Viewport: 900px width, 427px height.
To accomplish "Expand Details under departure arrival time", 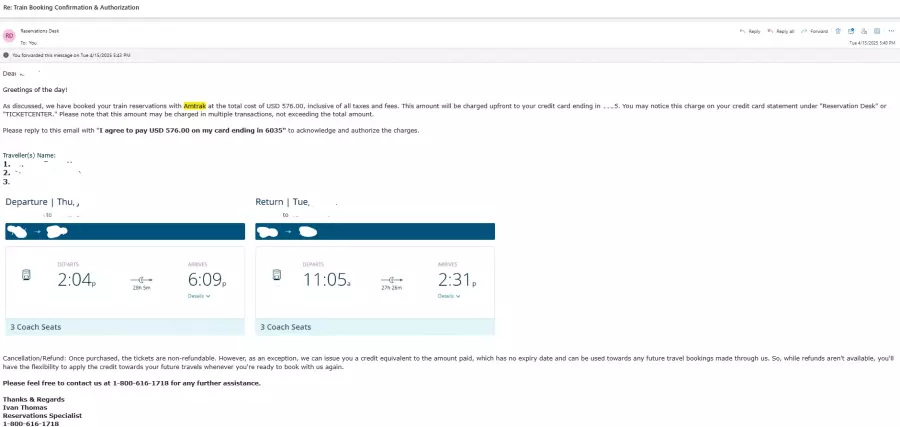I will [x=198, y=296].
